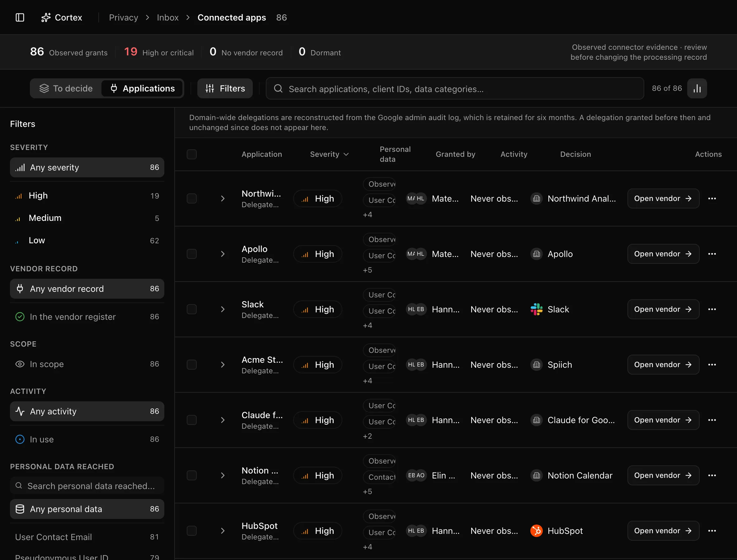
Task: Expand the Apollo row chevron
Action: (223, 254)
